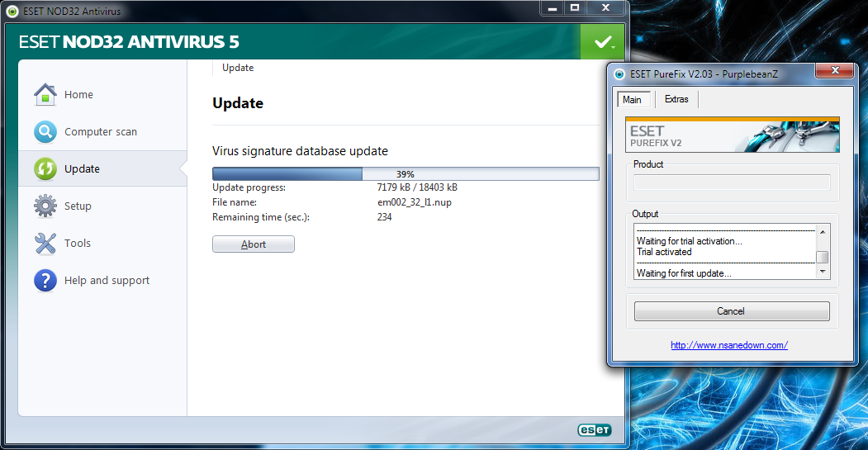This screenshot has height=450, width=868.
Task: Click the PureFix window title icon
Action: click(x=620, y=74)
